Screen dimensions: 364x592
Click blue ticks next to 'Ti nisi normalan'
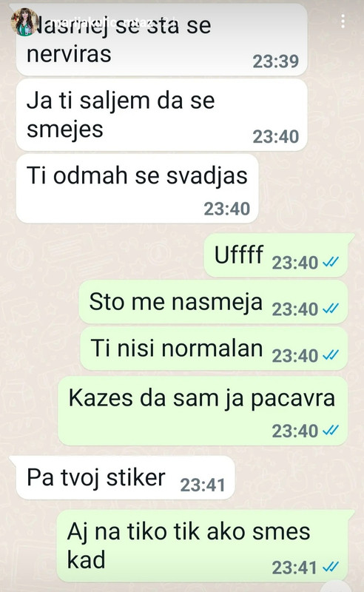point(331,355)
